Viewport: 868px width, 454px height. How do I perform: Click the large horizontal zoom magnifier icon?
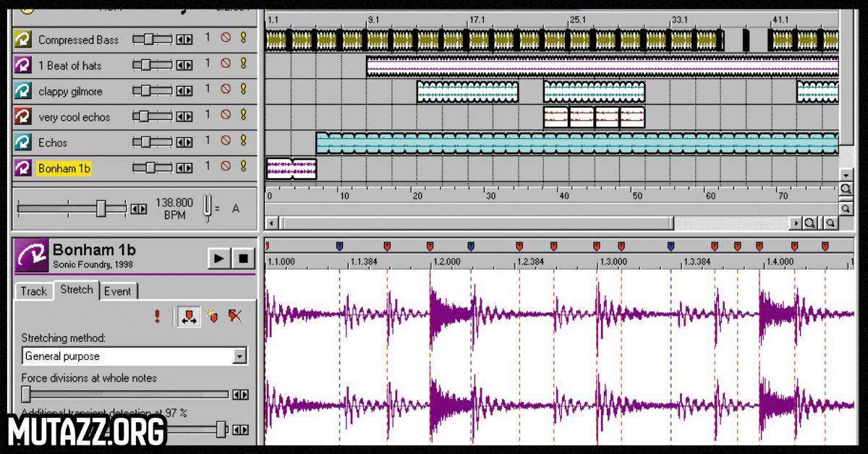coord(809,223)
